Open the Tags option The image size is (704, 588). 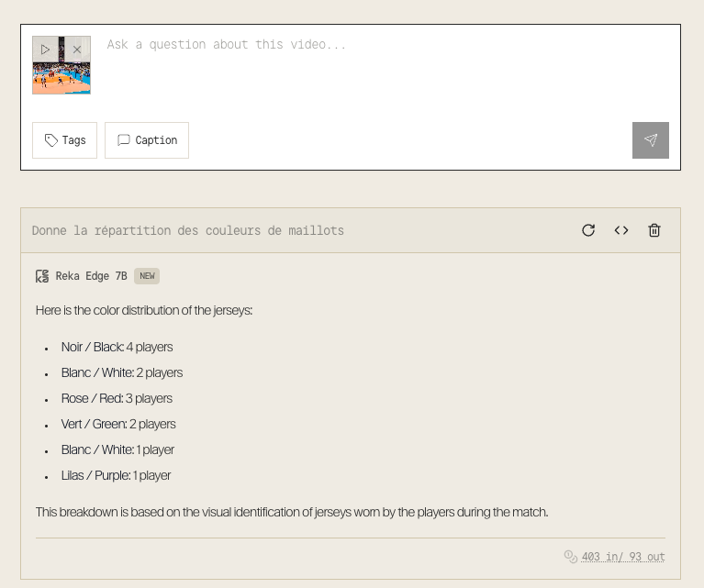coord(64,140)
